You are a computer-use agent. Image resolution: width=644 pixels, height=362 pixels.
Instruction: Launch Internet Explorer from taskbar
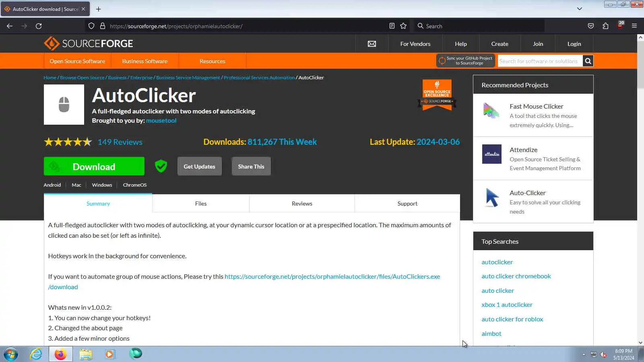(36, 354)
